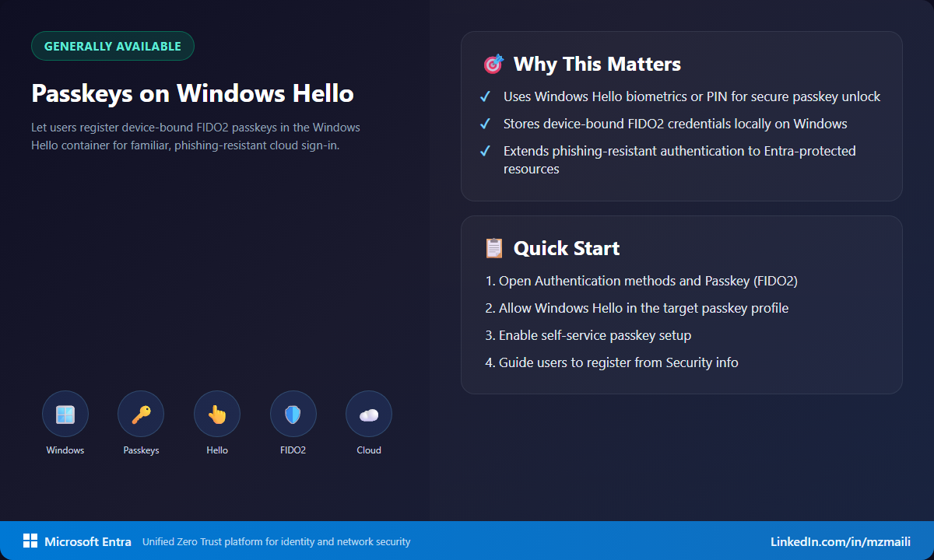934x560 pixels.
Task: Click step 3 Enable self-service passkey setup
Action: coord(588,335)
